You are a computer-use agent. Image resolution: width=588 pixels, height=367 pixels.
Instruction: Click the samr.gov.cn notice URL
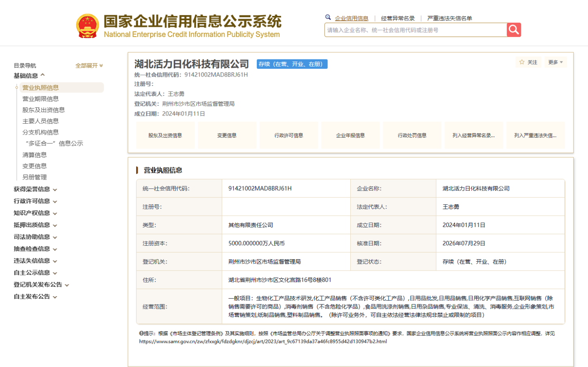[x=263, y=341]
